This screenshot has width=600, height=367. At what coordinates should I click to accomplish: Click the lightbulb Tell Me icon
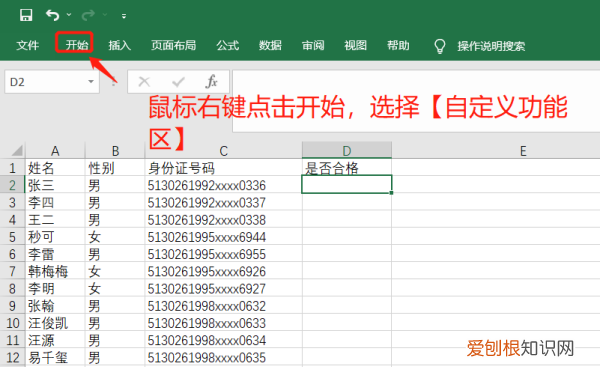click(440, 46)
